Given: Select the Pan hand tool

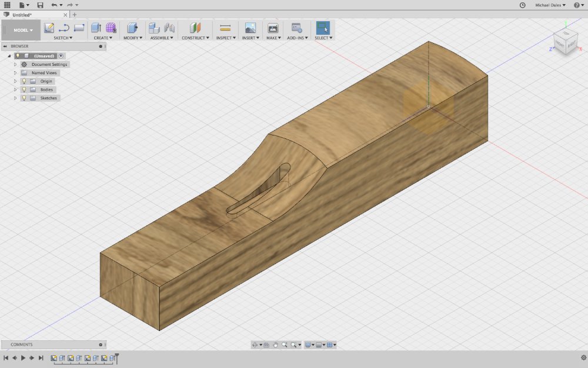Looking at the screenshot, I should 275,344.
